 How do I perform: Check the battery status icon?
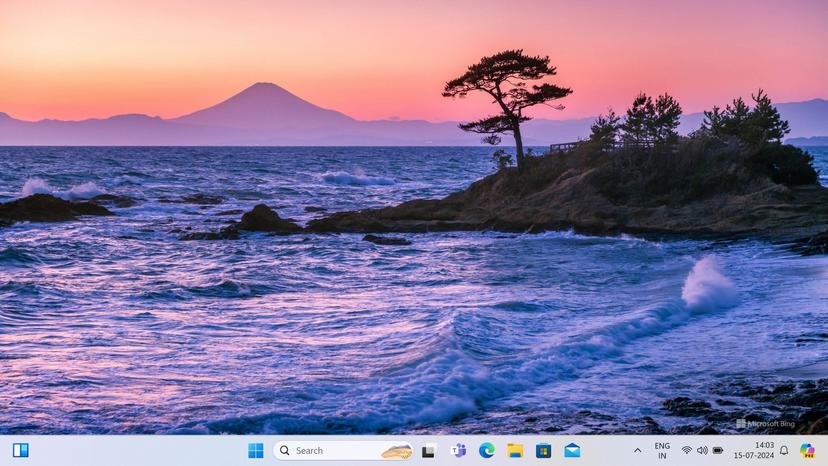tap(717, 451)
